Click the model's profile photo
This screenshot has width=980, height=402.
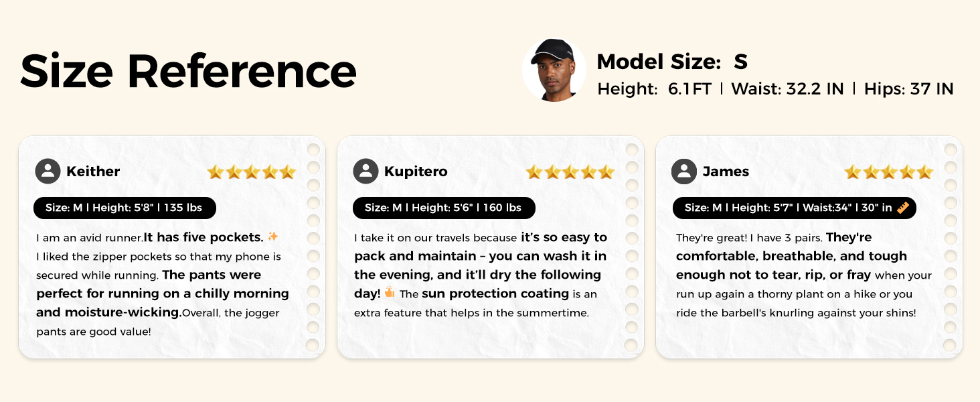point(550,70)
